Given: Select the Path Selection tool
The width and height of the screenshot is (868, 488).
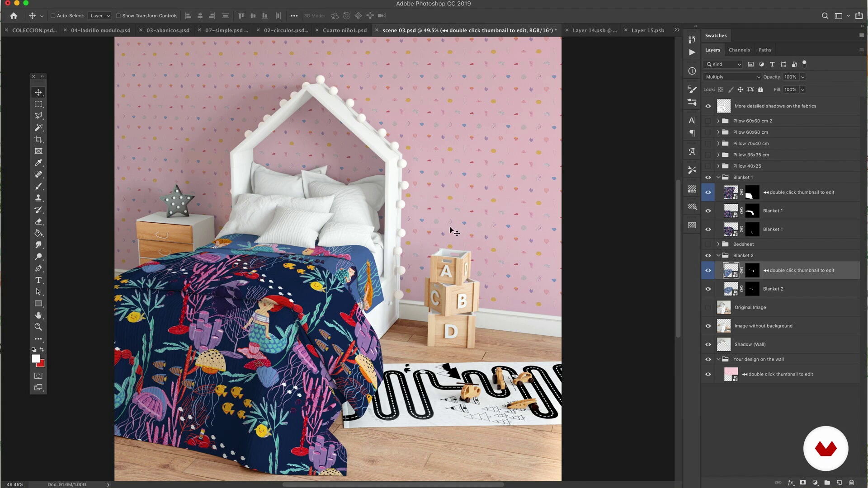Looking at the screenshot, I should (x=38, y=292).
